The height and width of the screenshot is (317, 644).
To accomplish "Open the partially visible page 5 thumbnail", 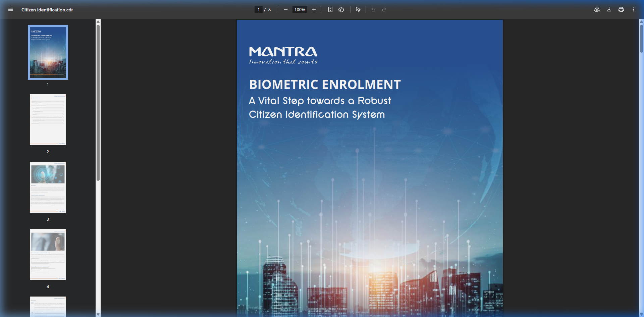I will click(48, 307).
